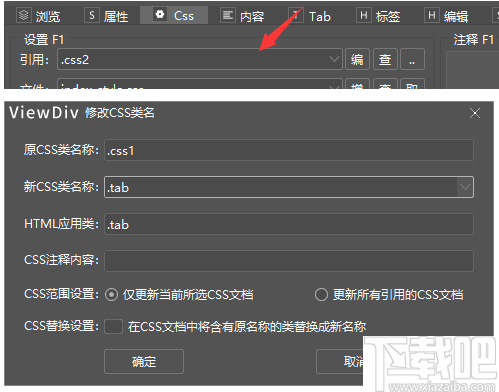Select 仅更新当前所选CSS文档 radio option
The image size is (499, 392).
pyautogui.click(x=111, y=295)
